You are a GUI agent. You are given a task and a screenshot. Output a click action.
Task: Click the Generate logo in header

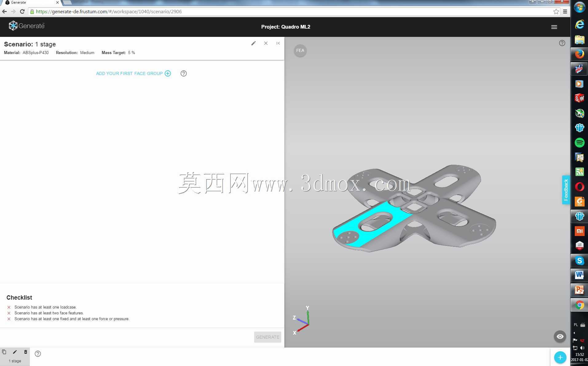pyautogui.click(x=26, y=26)
